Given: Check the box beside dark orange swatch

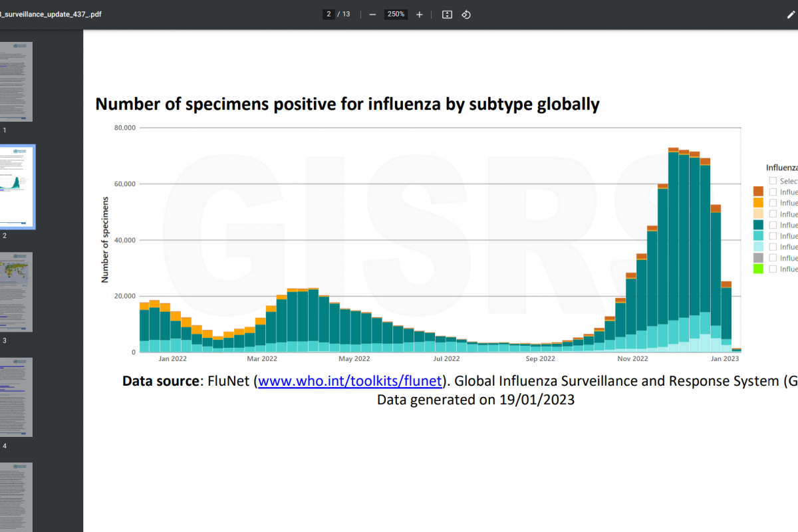Looking at the screenshot, I should [x=773, y=192].
